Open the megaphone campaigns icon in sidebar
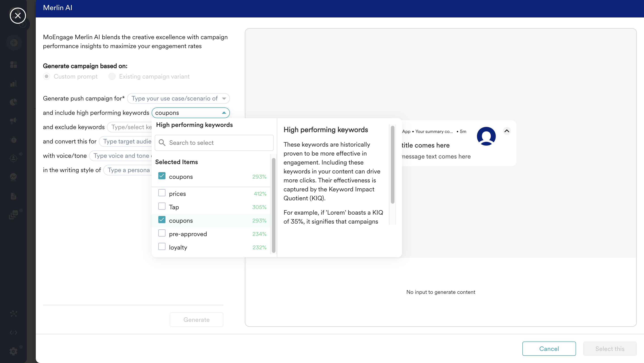This screenshot has width=644, height=363. pyautogui.click(x=14, y=121)
